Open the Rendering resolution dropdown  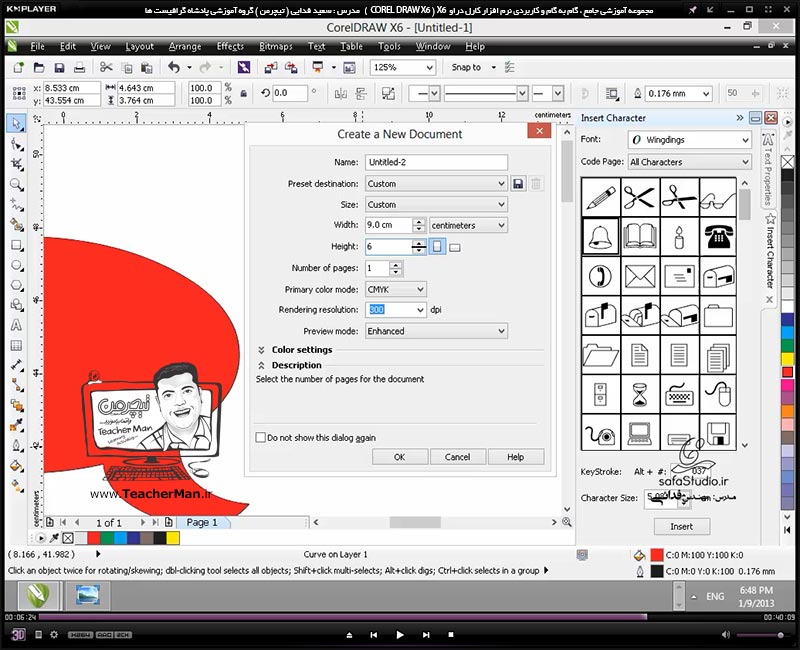(420, 310)
